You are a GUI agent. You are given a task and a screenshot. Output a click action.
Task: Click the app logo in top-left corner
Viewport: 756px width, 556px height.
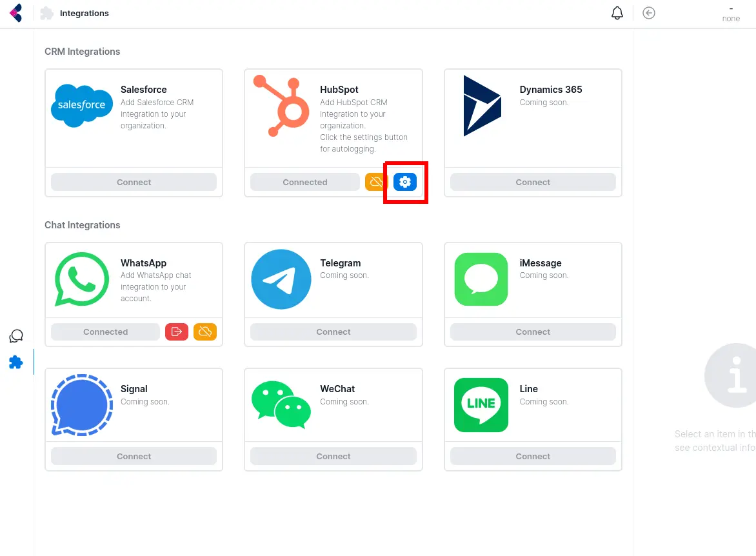tap(16, 13)
